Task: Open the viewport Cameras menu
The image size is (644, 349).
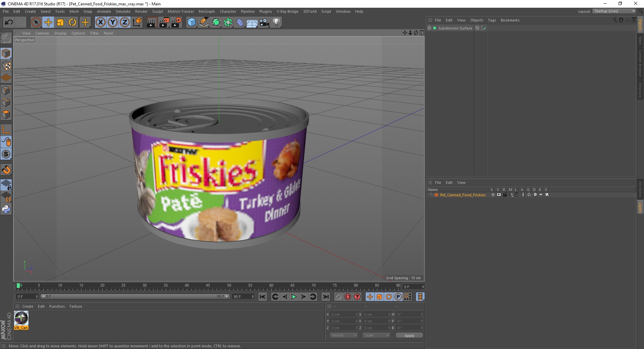Action: click(x=42, y=33)
